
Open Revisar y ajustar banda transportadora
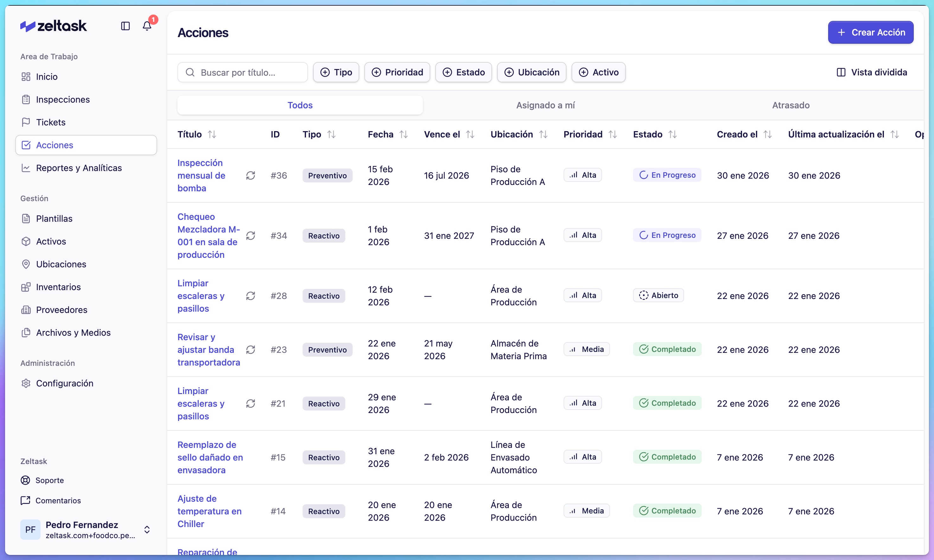pyautogui.click(x=209, y=350)
